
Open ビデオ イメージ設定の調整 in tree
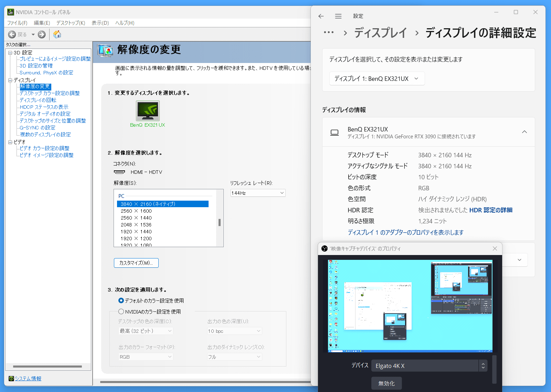(x=46, y=155)
